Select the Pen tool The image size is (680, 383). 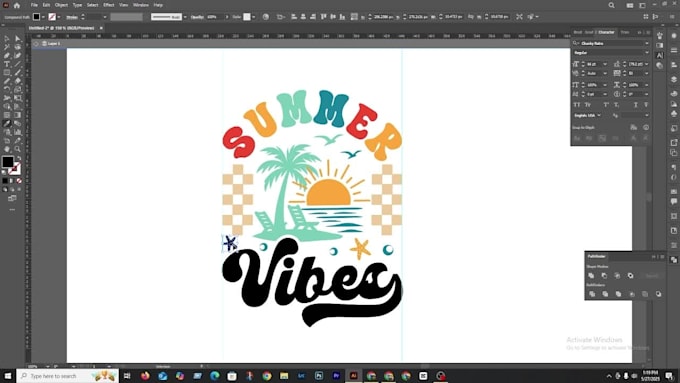(x=7, y=56)
